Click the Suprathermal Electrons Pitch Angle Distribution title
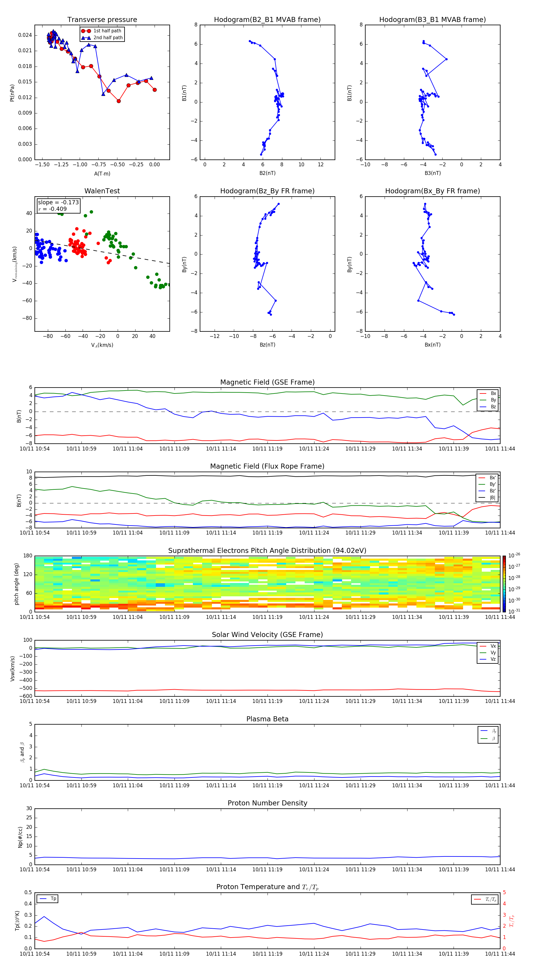The height and width of the screenshot is (980, 535). click(267, 551)
